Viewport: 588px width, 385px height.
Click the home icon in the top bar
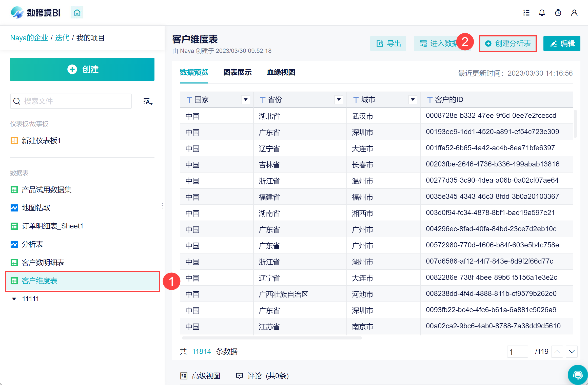pos(77,12)
